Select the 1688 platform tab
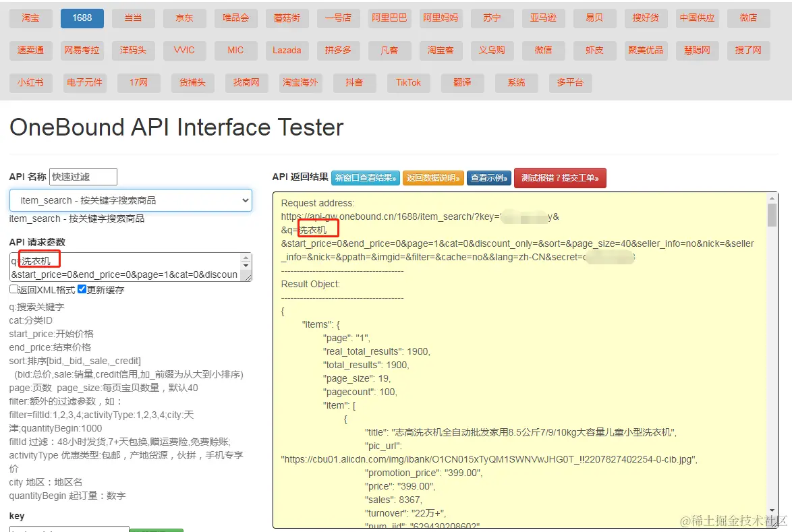This screenshot has height=532, width=792. click(x=82, y=18)
